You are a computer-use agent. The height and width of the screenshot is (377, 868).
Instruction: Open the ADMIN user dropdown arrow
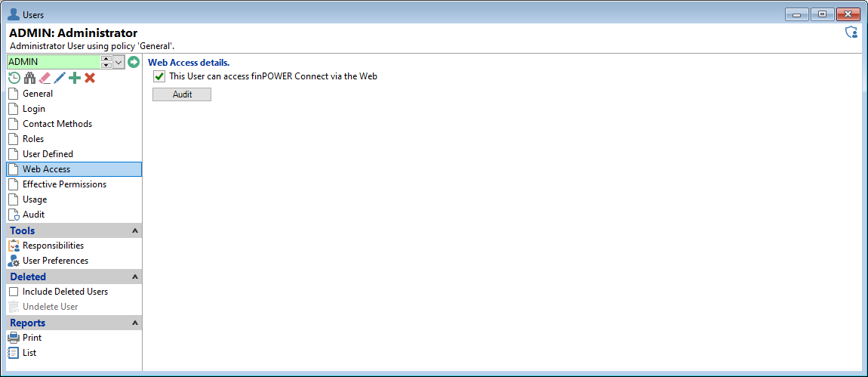click(x=119, y=62)
